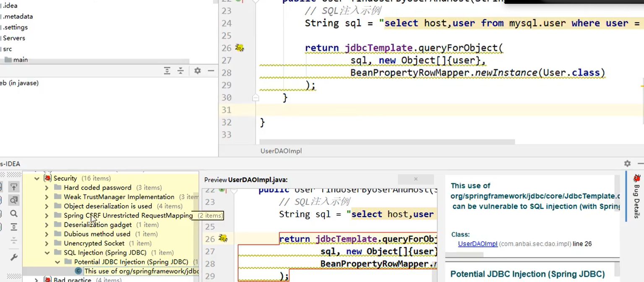This screenshot has width=644, height=282.
Task: Expand Deserialization gadget group
Action: pos(47,225)
